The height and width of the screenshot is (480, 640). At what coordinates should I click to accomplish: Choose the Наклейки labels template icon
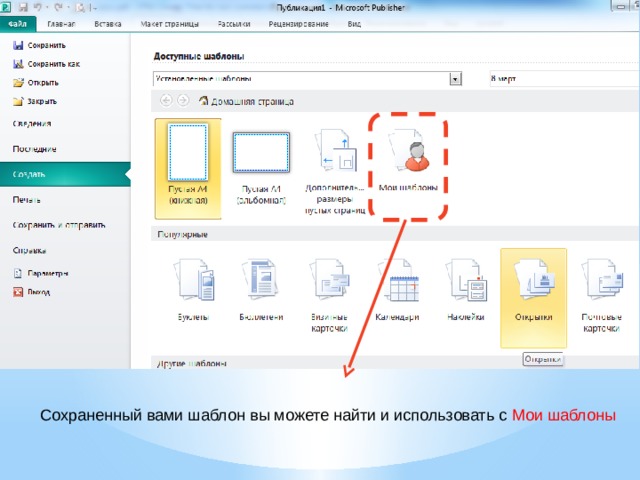466,280
